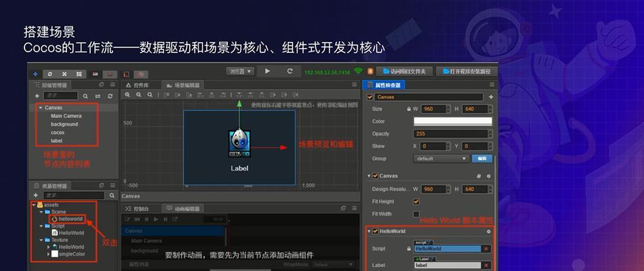Clear the Label reference with X
Viewport: 644px width, 271px height.
click(486, 266)
